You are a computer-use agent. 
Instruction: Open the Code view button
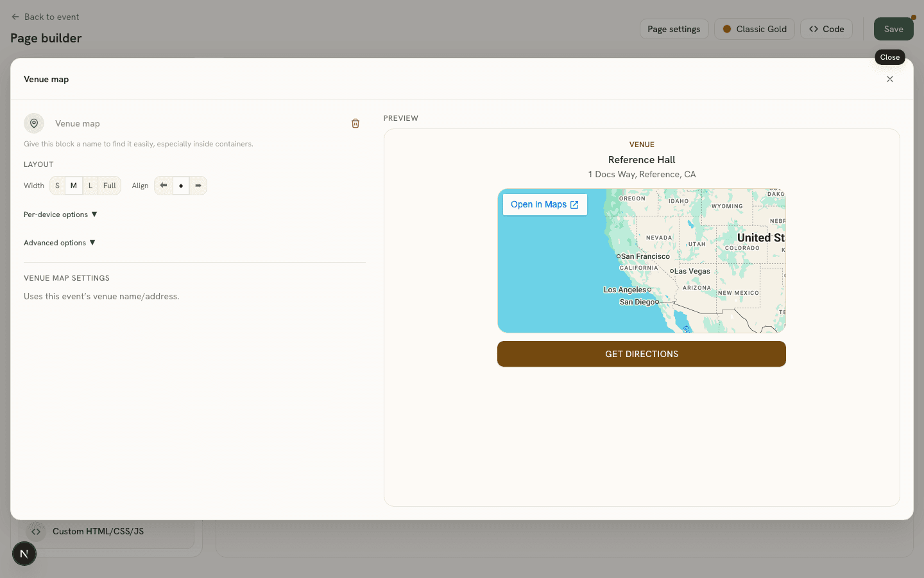tap(826, 29)
